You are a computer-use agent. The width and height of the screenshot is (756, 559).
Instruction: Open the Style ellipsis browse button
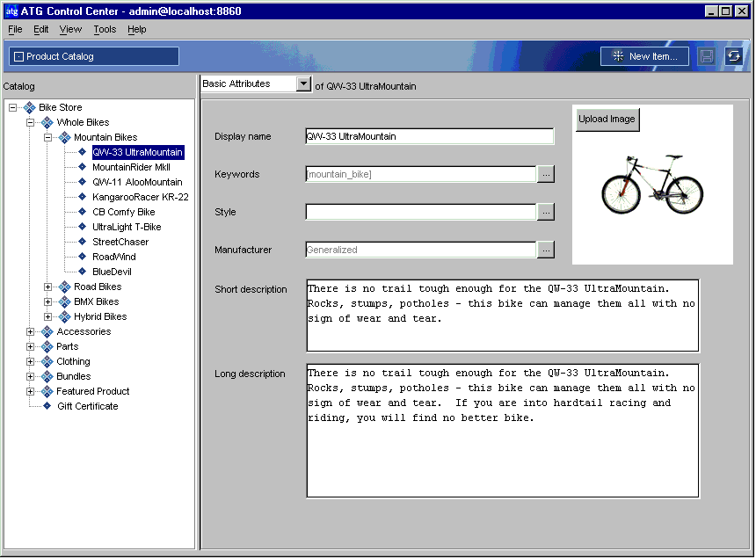click(546, 212)
